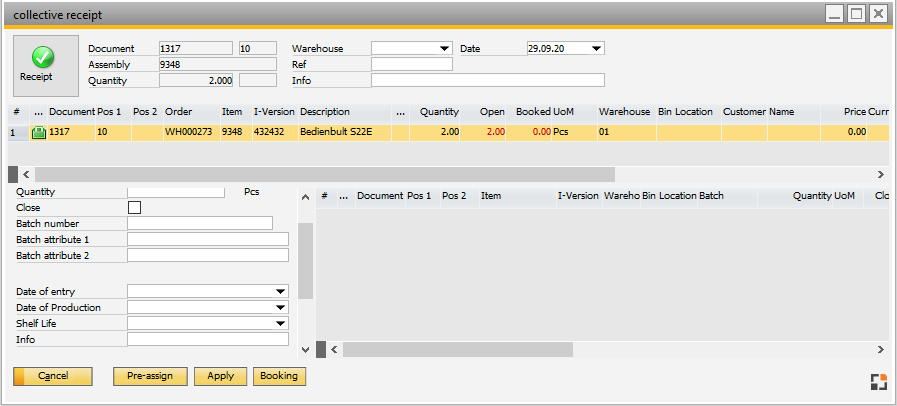Click the Booking button

[x=280, y=376]
